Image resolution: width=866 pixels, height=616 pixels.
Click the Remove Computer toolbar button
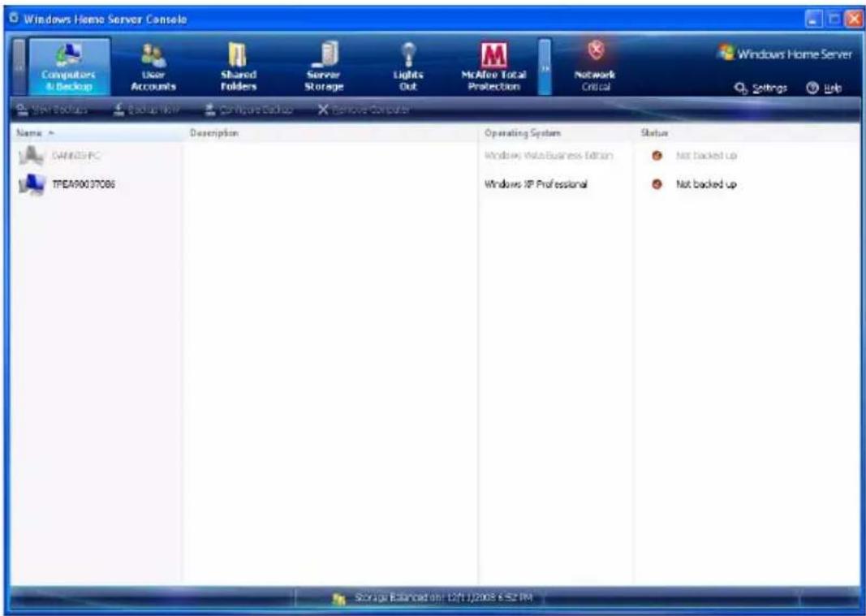point(364,110)
